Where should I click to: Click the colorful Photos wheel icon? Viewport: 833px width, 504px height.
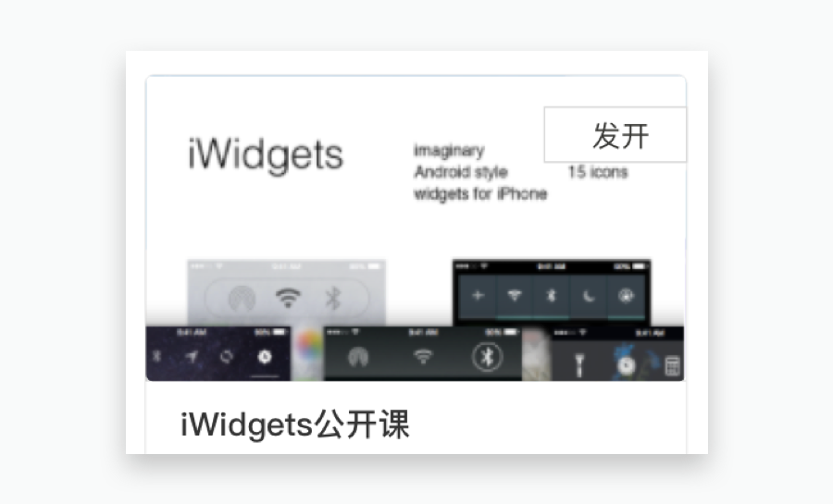click(x=308, y=347)
